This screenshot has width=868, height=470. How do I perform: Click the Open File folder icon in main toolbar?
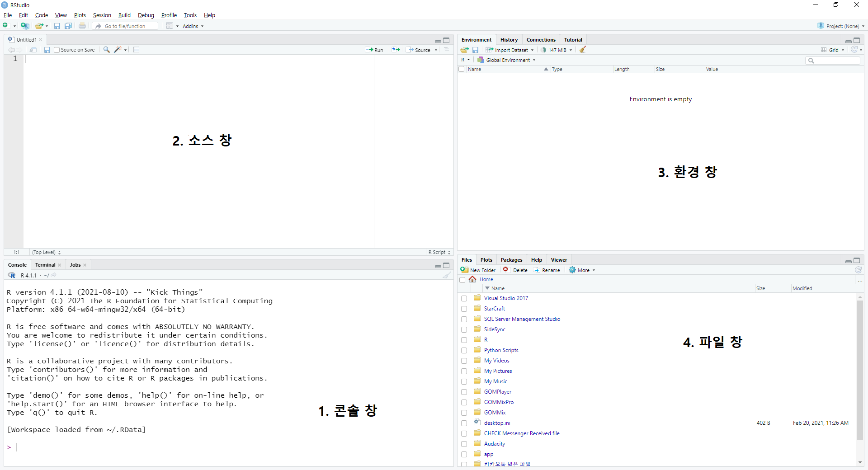39,26
